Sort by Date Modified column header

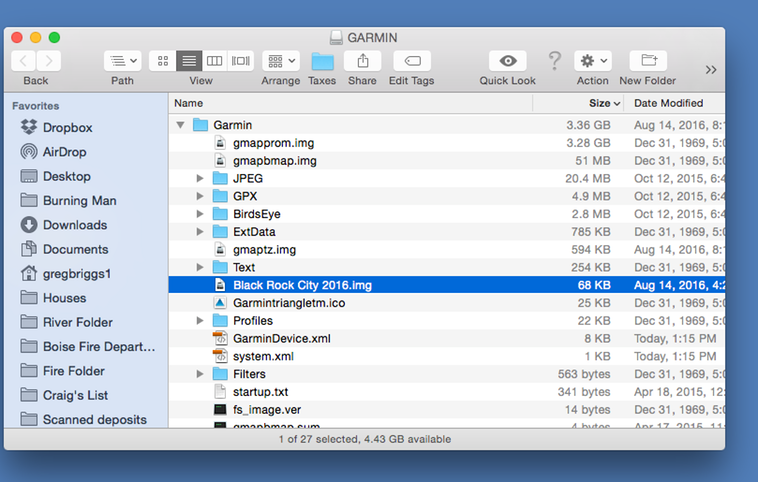[x=674, y=103]
